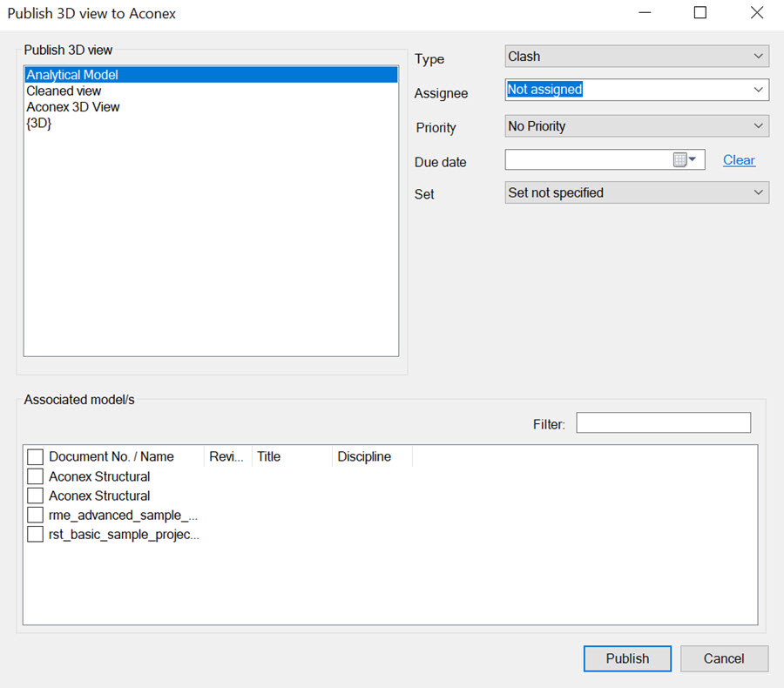Check the header select-all checkbox
The image size is (784, 688).
35,456
